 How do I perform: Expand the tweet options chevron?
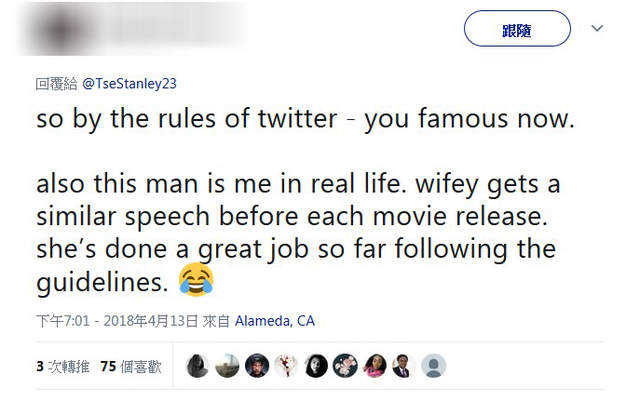597,29
